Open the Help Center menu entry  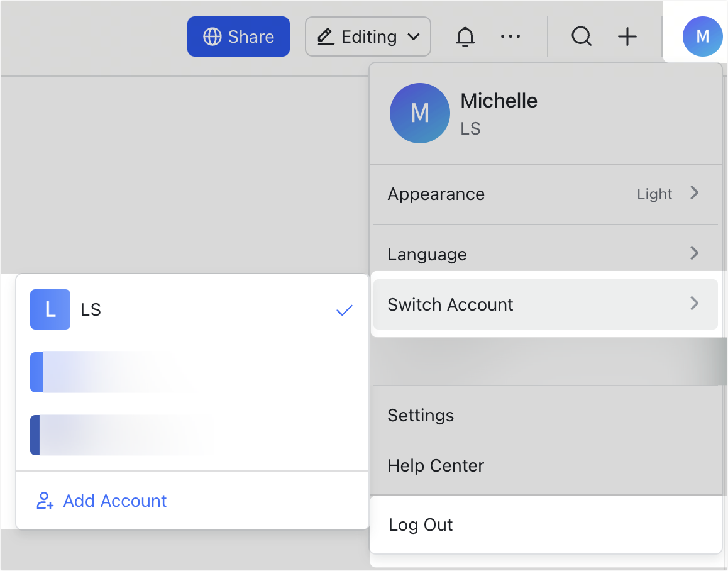click(436, 466)
